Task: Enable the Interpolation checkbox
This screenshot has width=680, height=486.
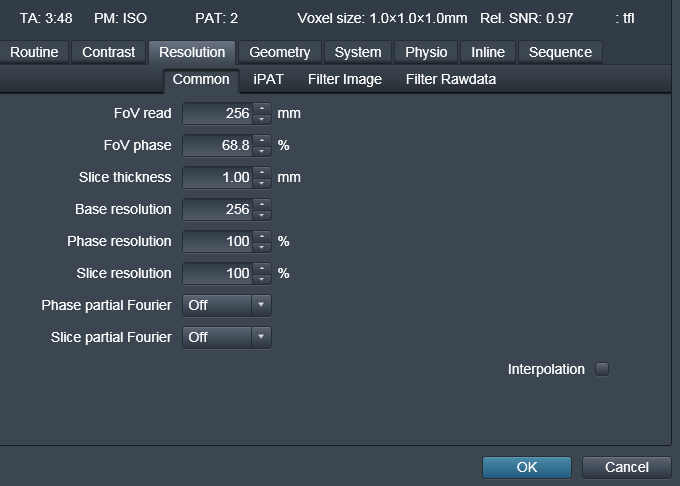Action: click(x=602, y=369)
